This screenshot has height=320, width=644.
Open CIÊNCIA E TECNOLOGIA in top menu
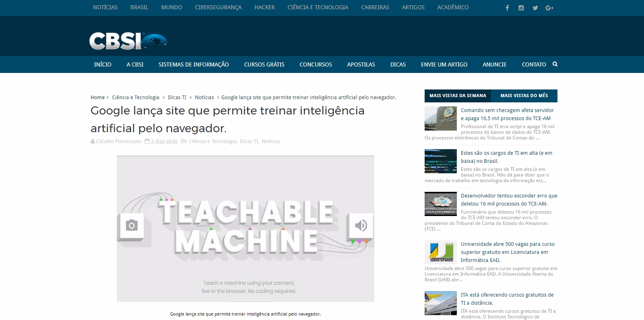point(318,7)
